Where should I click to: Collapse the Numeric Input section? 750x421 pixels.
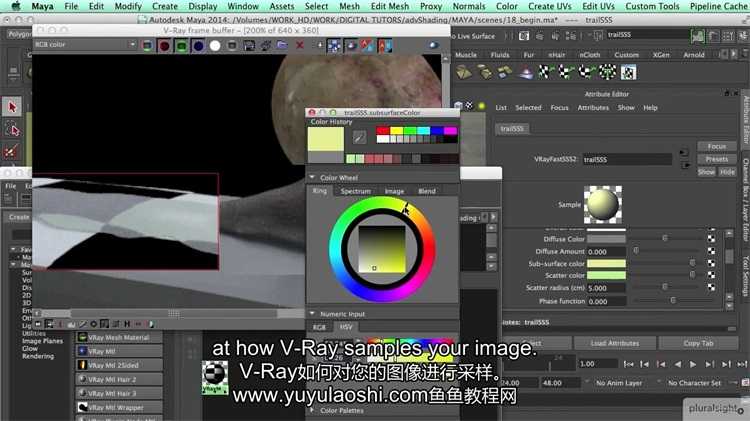click(312, 314)
